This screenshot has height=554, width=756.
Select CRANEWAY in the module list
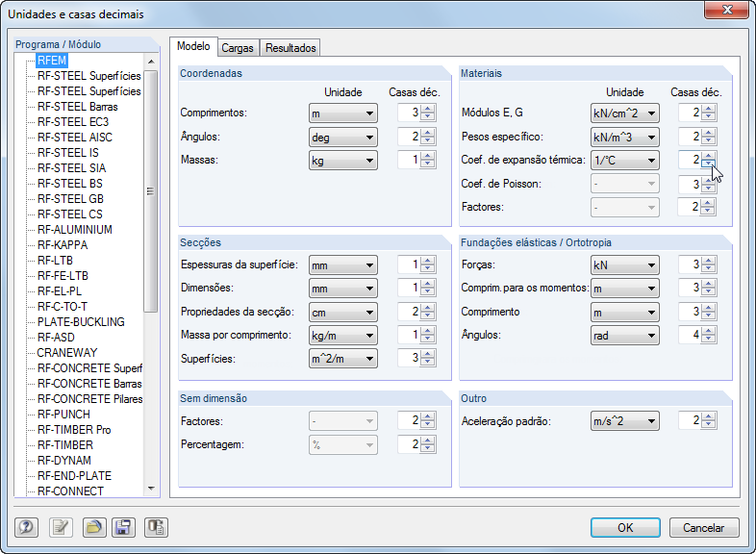tap(67, 353)
